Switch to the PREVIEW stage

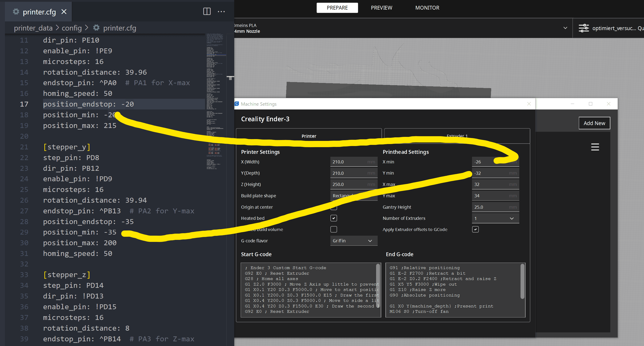click(x=381, y=8)
